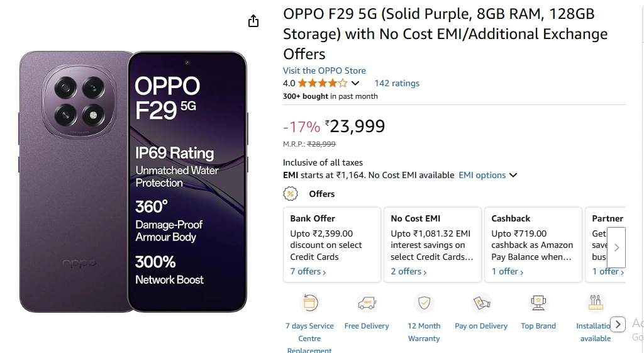
Task: Click the Offers percent badge icon
Action: point(291,194)
